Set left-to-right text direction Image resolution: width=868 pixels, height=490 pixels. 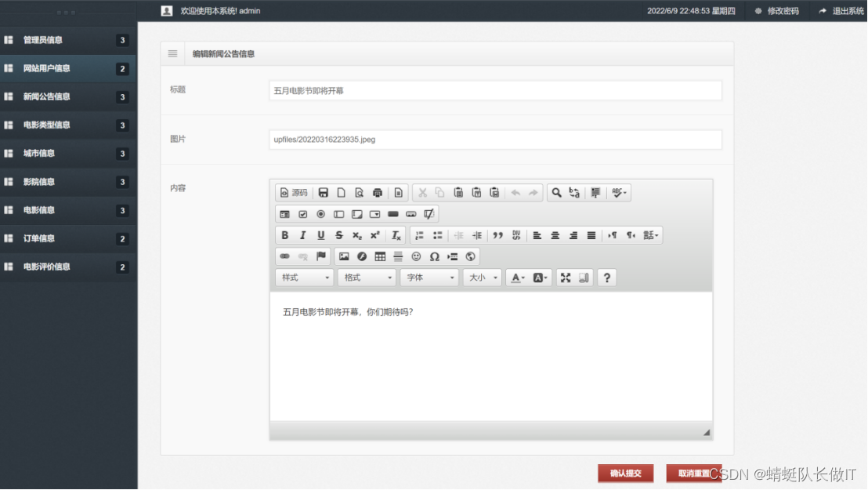tap(613, 235)
